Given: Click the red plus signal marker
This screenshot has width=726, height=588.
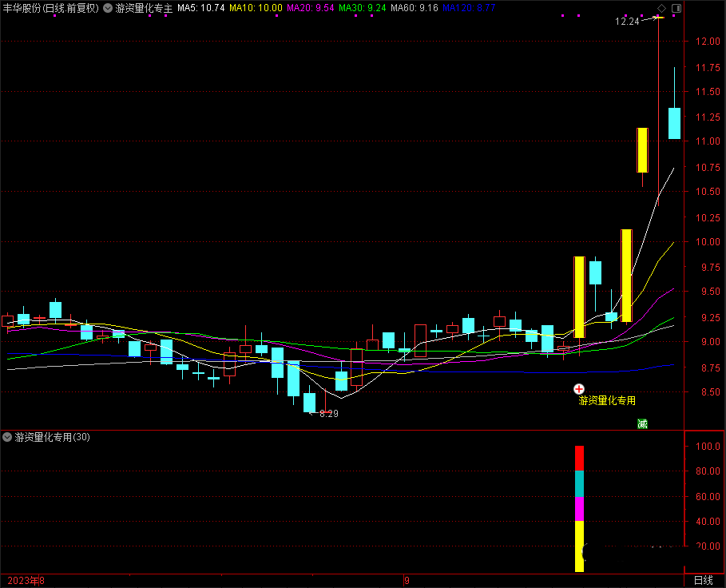Looking at the screenshot, I should (579, 388).
